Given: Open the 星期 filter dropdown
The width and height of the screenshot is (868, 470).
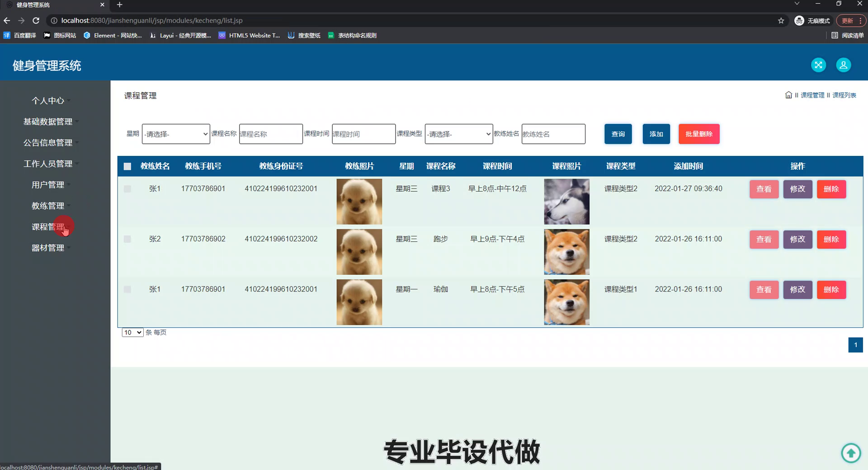Looking at the screenshot, I should [176, 134].
